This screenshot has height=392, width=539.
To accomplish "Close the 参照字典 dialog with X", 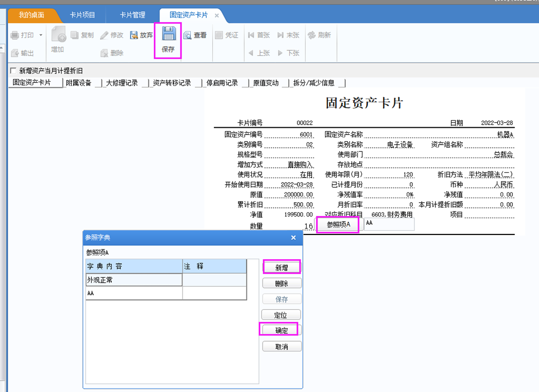I will point(293,238).
